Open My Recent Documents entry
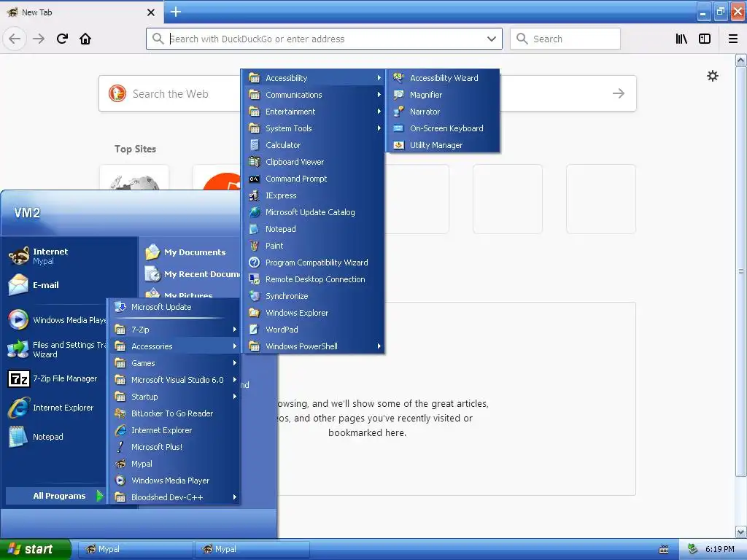Screen dimensions: 747x560 (192, 274)
